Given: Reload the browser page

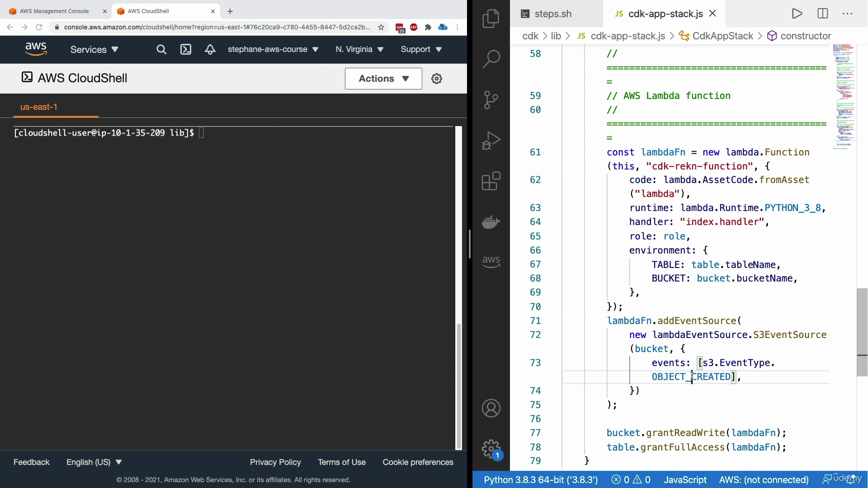Looking at the screenshot, I should coord(39,27).
